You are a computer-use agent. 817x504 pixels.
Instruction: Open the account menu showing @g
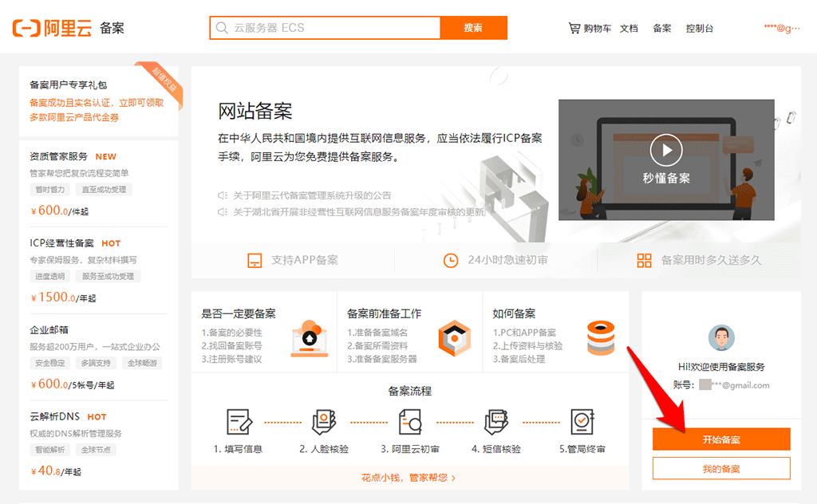[782, 28]
